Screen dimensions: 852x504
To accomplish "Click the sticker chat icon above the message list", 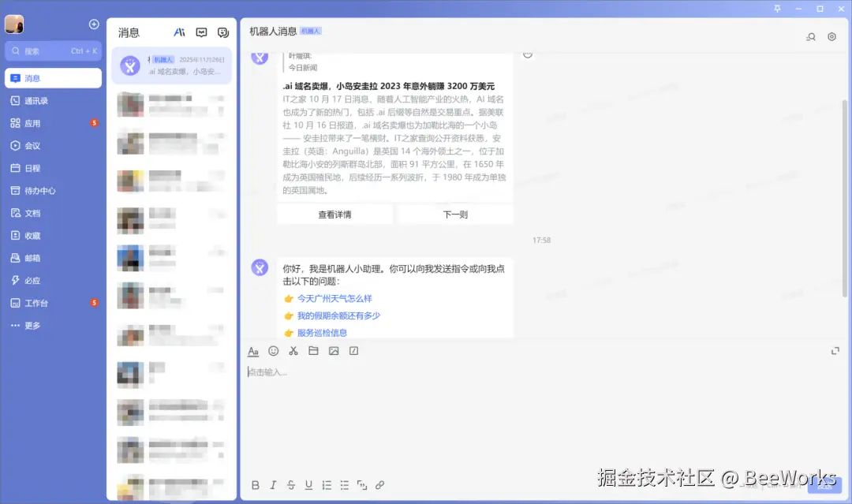I will pos(222,32).
